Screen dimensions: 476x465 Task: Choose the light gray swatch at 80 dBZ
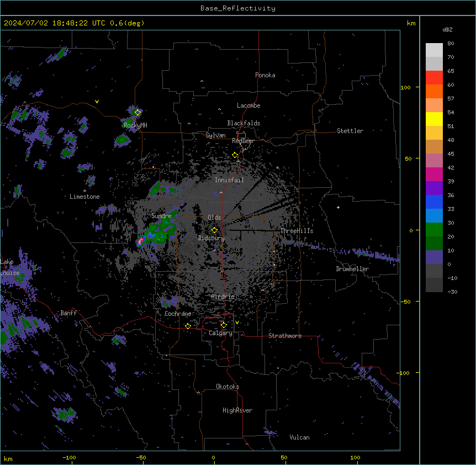click(x=434, y=50)
